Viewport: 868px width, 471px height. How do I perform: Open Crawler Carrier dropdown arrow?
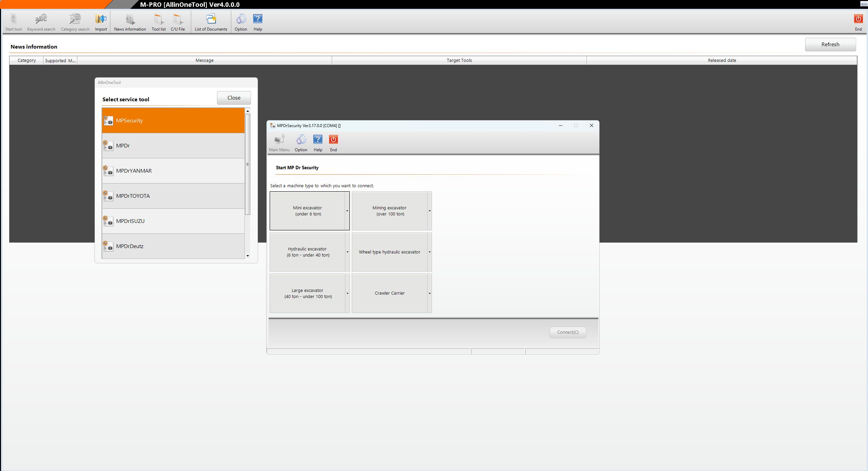[429, 293]
